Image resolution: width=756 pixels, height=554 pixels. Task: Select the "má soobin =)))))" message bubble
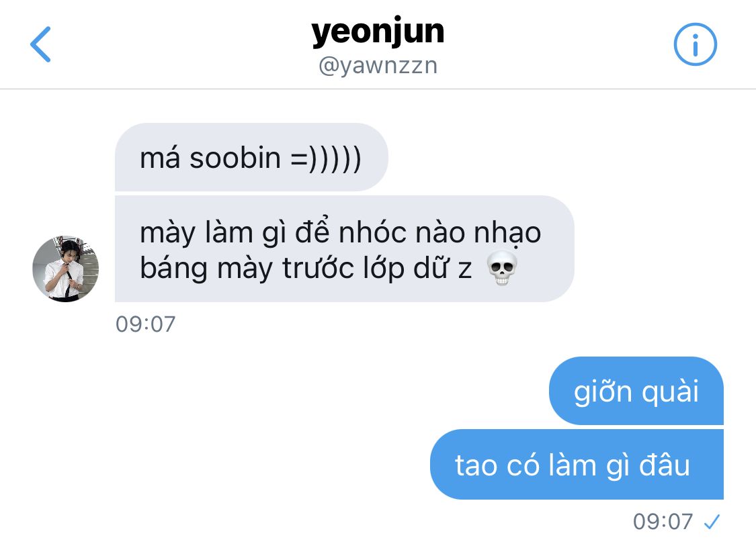[251, 157]
